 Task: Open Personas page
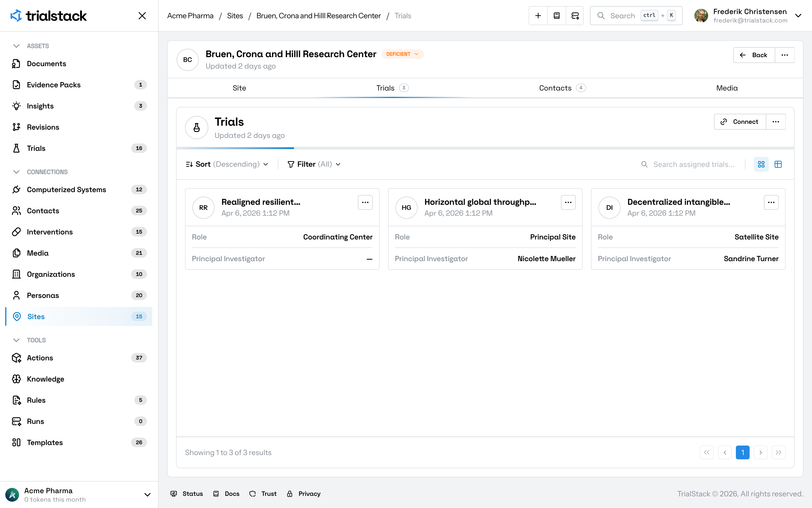click(79, 295)
